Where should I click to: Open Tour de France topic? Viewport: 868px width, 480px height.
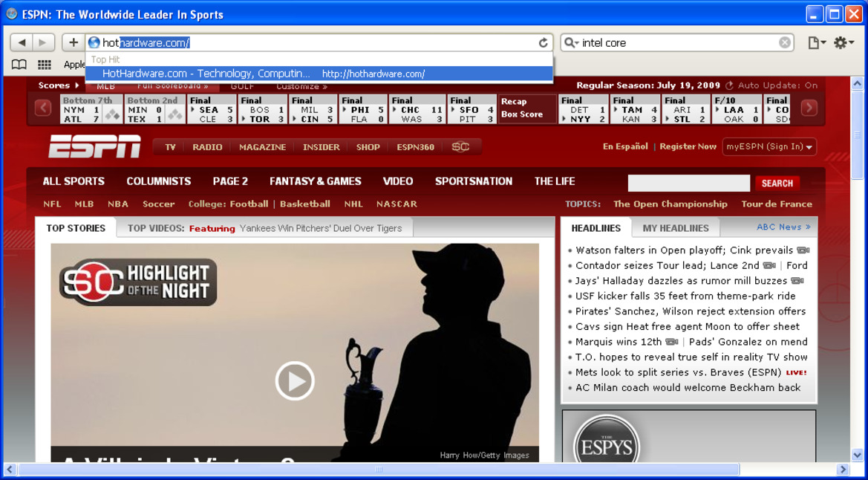(777, 204)
